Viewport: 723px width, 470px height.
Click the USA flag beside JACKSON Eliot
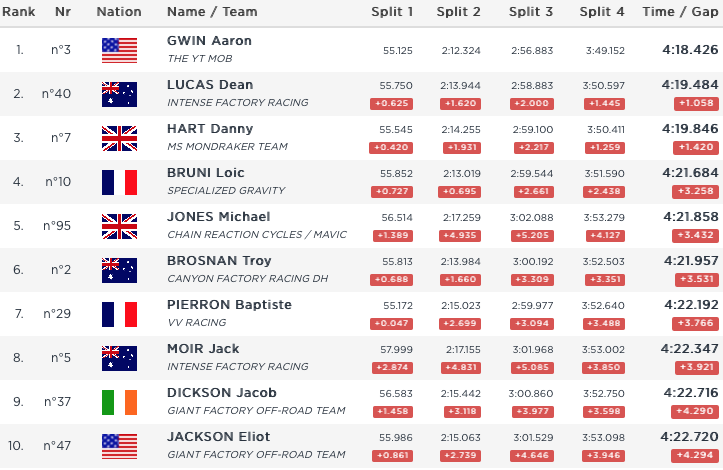[x=119, y=446]
